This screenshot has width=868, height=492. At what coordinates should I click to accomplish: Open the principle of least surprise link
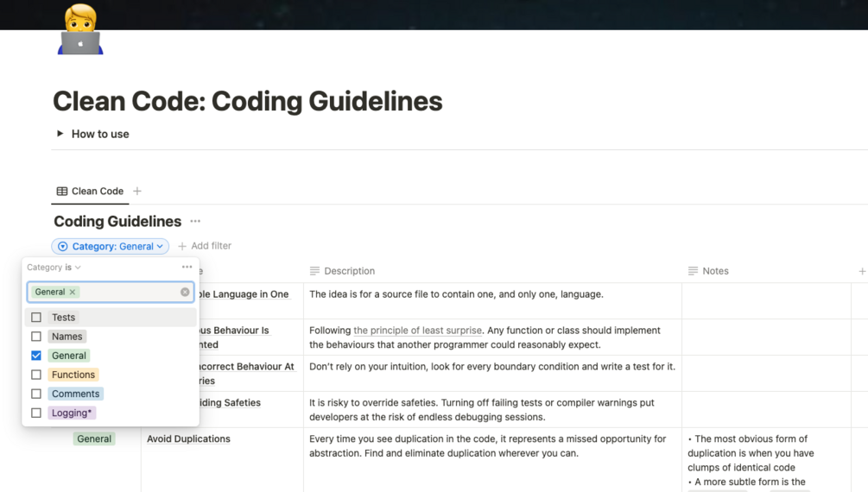coord(416,331)
